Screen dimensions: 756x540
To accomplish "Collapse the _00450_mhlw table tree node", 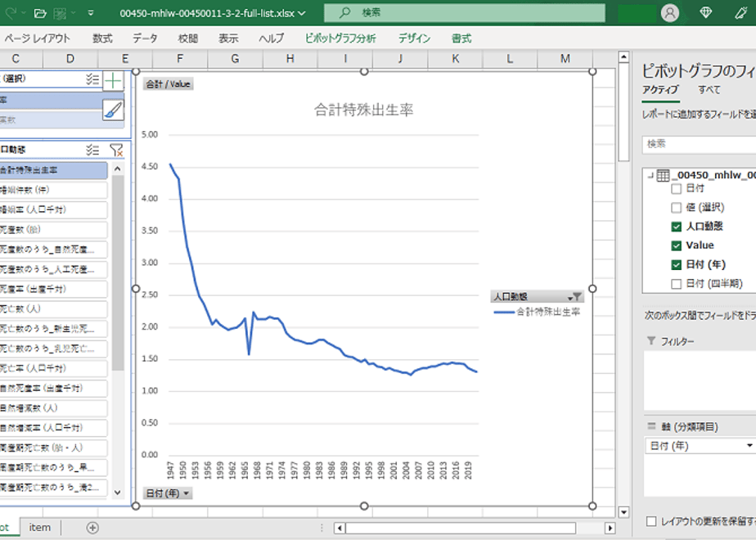I will click(650, 175).
